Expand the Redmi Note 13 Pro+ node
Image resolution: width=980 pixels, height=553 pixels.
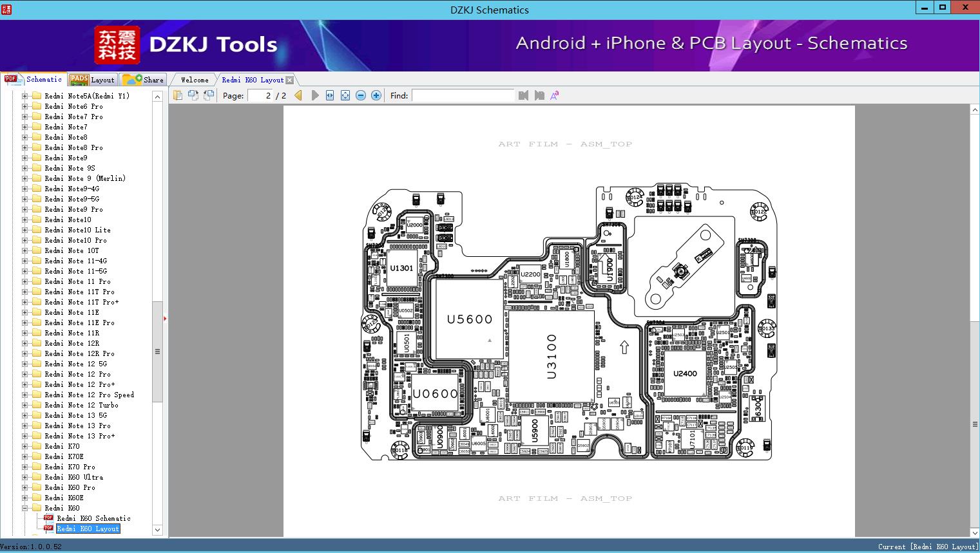point(25,436)
